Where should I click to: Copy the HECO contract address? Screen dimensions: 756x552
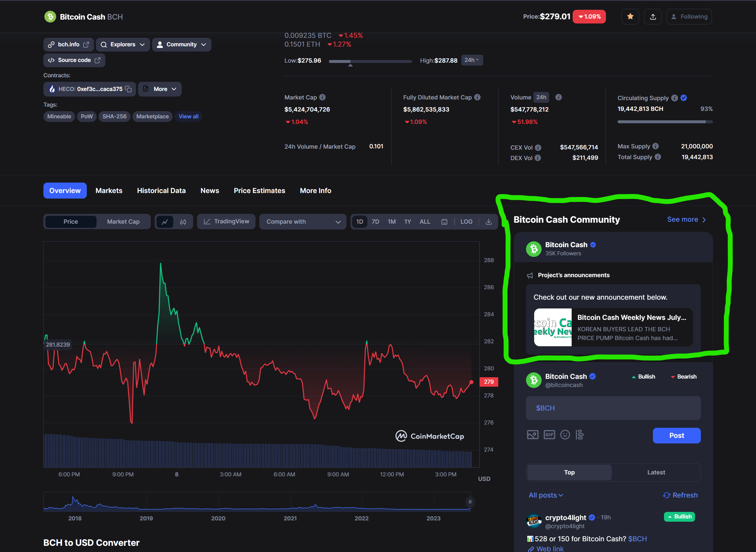129,89
